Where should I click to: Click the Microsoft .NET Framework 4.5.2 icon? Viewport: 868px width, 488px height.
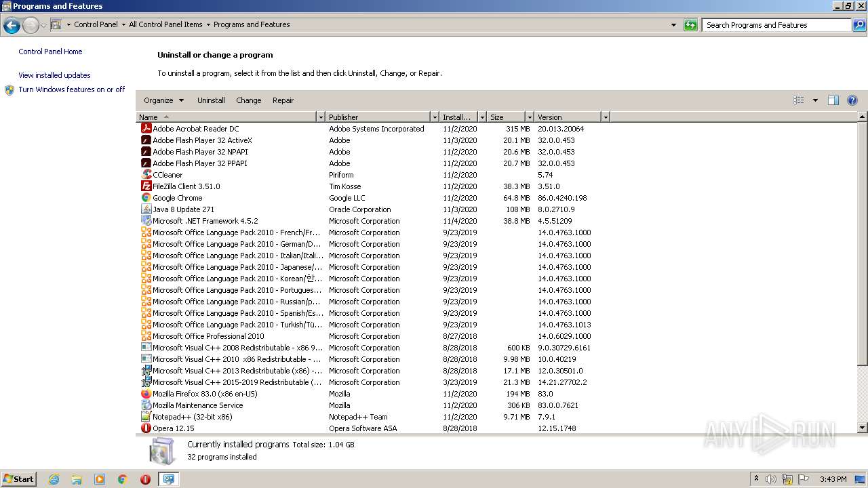coord(146,220)
